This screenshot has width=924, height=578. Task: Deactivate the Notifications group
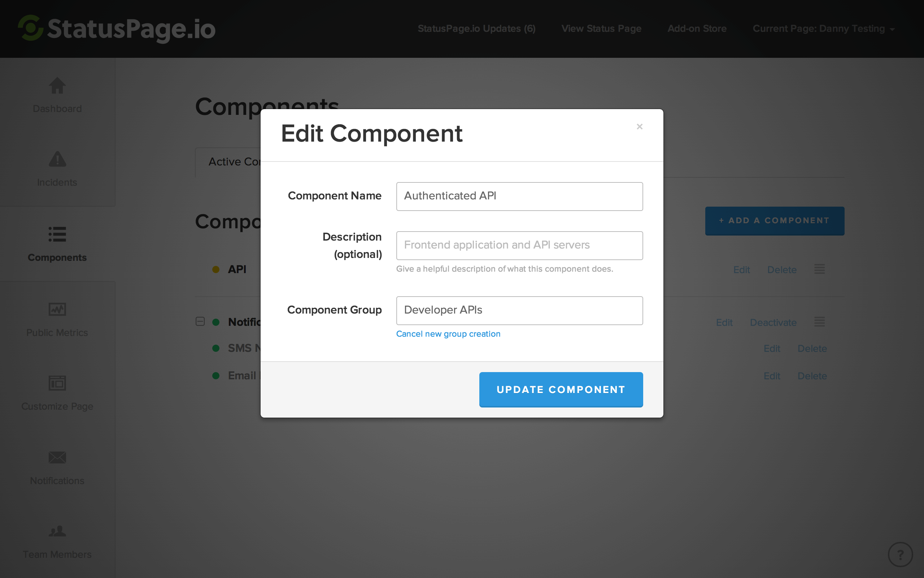click(773, 323)
